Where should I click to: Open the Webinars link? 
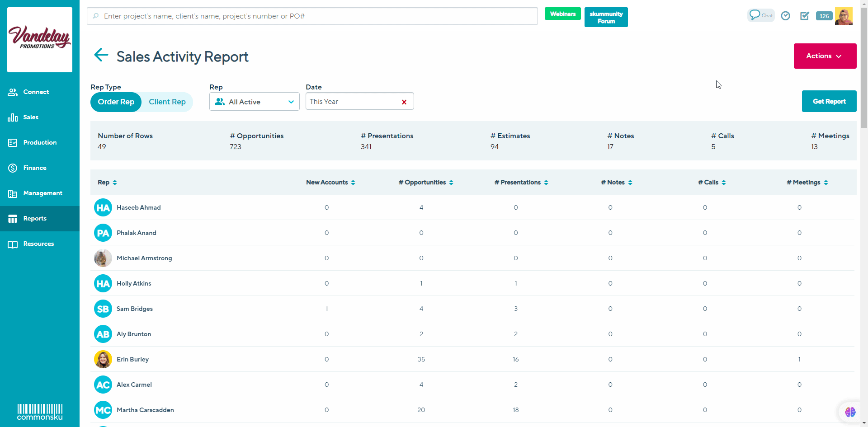point(562,14)
